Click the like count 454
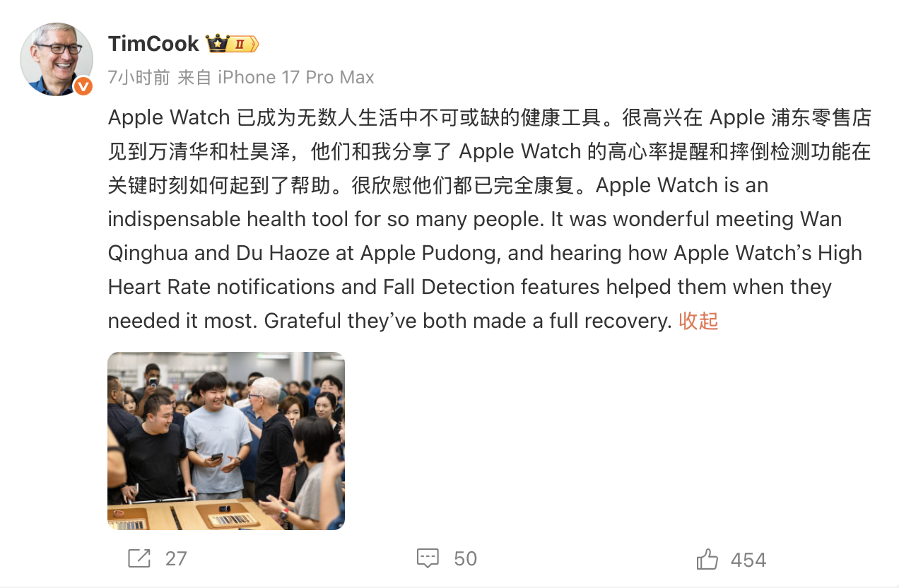 pyautogui.click(x=748, y=560)
